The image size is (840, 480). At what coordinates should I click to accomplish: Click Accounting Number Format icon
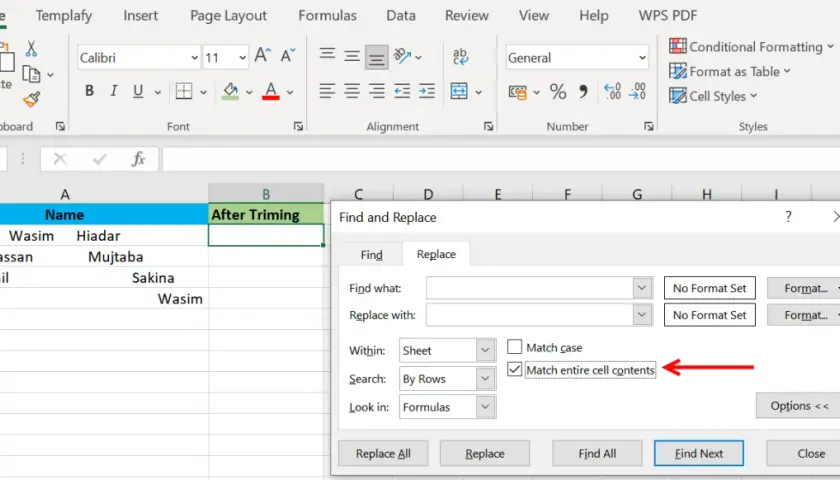518,92
